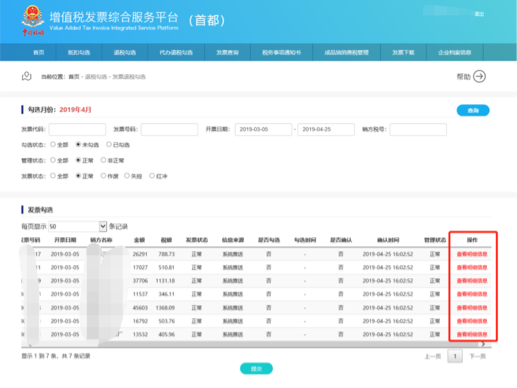The height and width of the screenshot is (388, 517).
Task: Click into the 发票代码 input field
Action: click(x=77, y=129)
